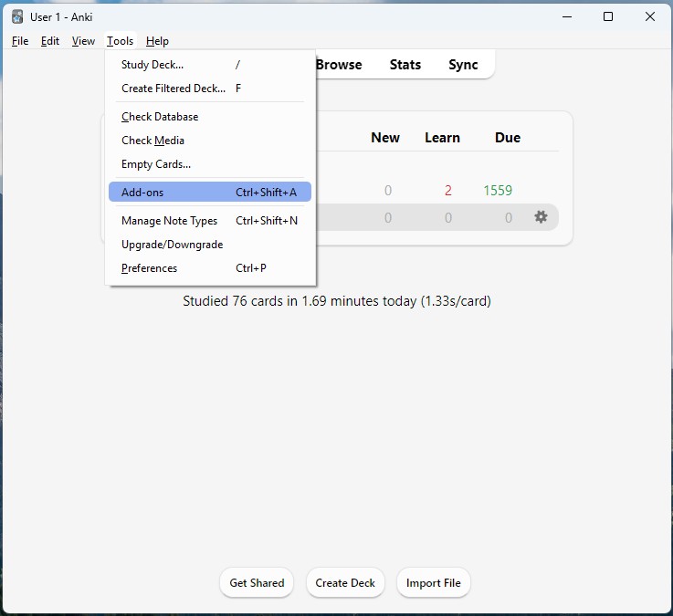Open the Help menu
Image resolution: width=673 pixels, height=616 pixels.
(157, 41)
